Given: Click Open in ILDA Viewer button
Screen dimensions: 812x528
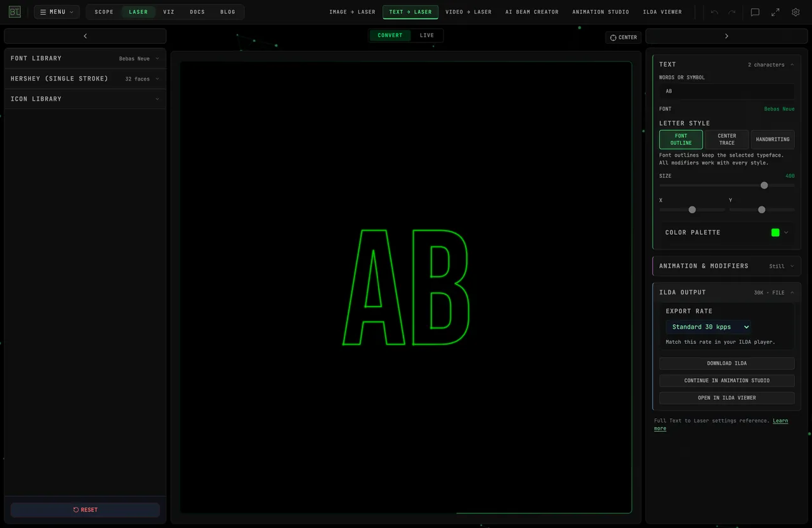Looking at the screenshot, I should point(727,398).
